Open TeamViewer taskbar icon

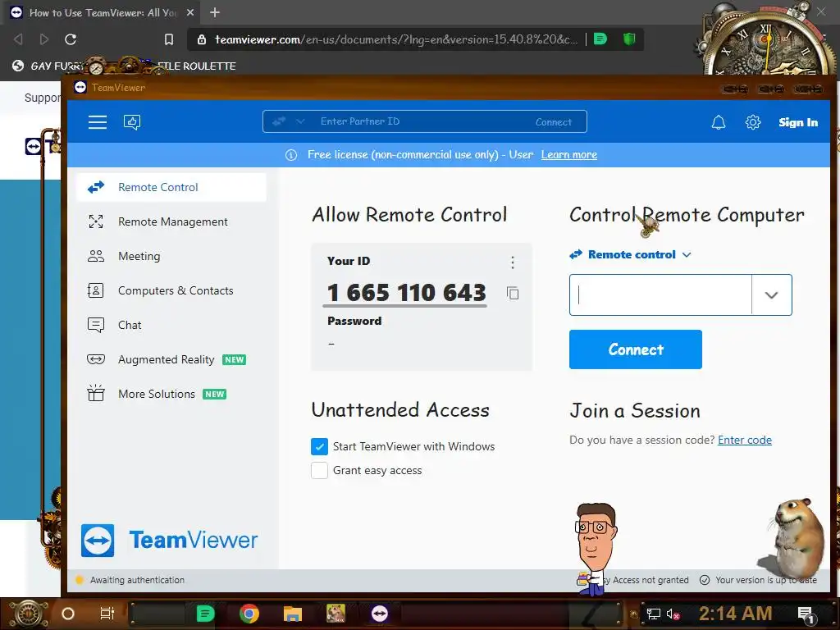[x=380, y=614]
